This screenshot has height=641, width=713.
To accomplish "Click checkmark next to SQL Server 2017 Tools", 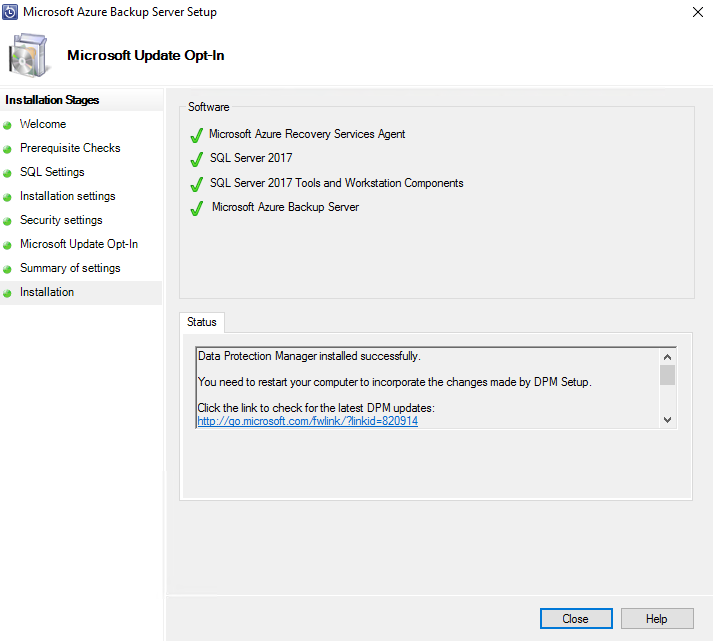I will pyautogui.click(x=196, y=184).
